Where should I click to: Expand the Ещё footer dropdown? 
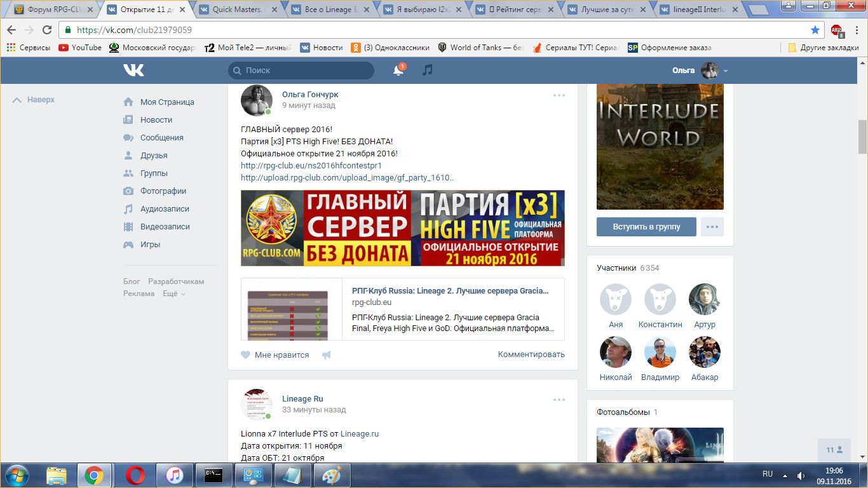173,294
